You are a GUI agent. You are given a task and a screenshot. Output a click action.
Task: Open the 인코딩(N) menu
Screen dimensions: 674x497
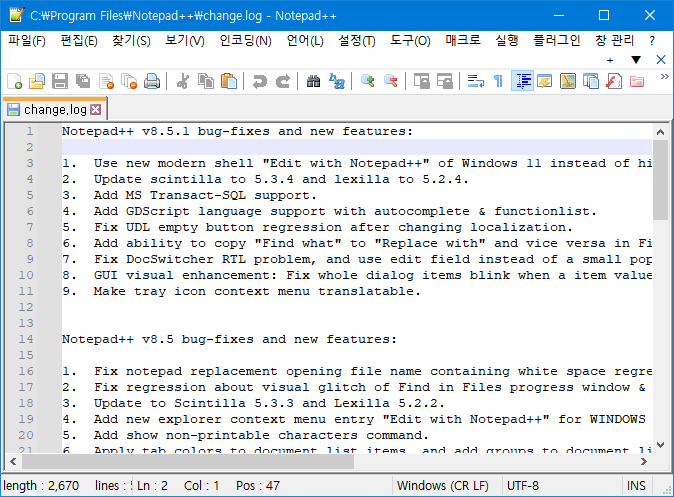[245, 41]
